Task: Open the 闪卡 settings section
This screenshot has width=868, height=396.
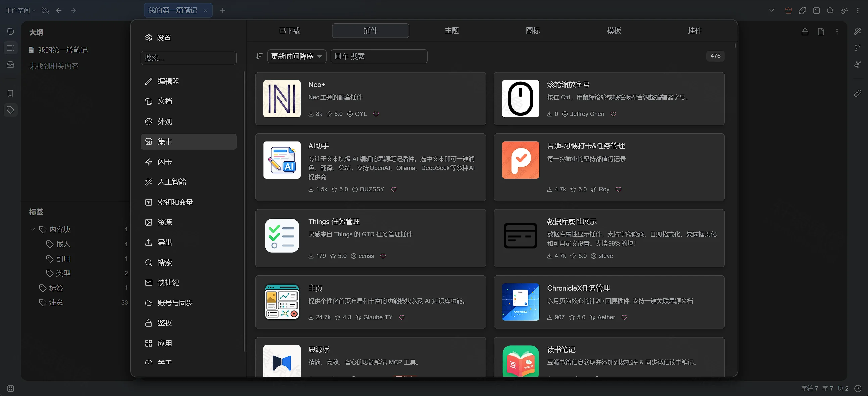Action: coord(188,162)
